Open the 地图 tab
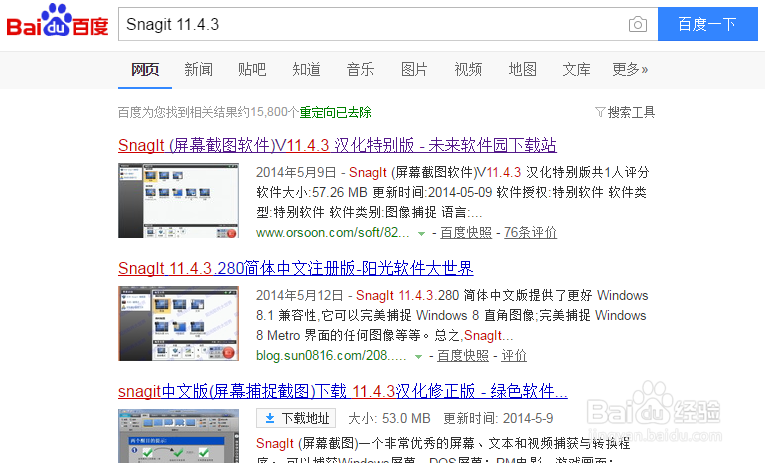This screenshot has width=765, height=463. click(x=523, y=69)
